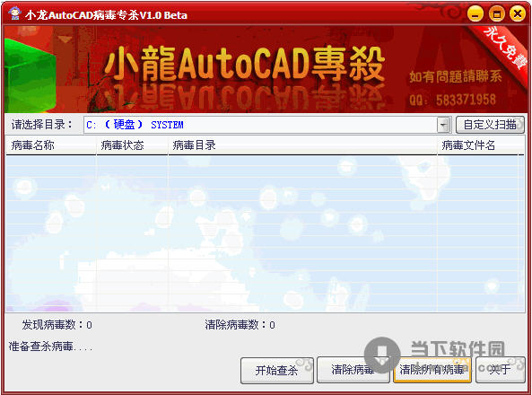
Task: Click the QQ: 583371958 contact text
Action: 453,100
